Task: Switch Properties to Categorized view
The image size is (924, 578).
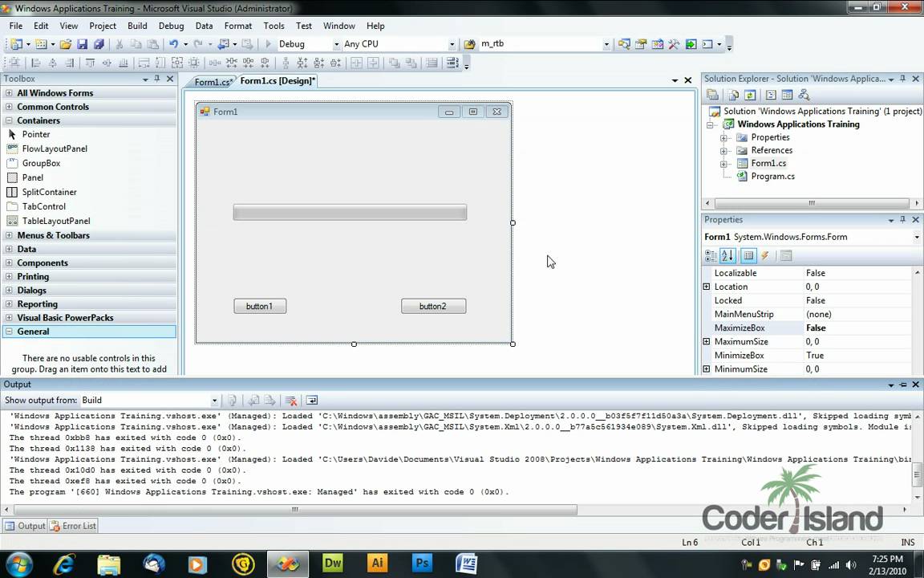Action: coord(711,255)
